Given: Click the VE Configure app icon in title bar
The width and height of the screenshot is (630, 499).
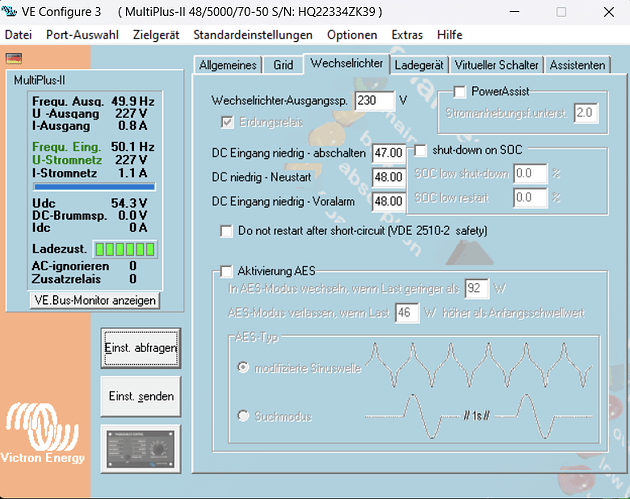Looking at the screenshot, I should (x=9, y=11).
